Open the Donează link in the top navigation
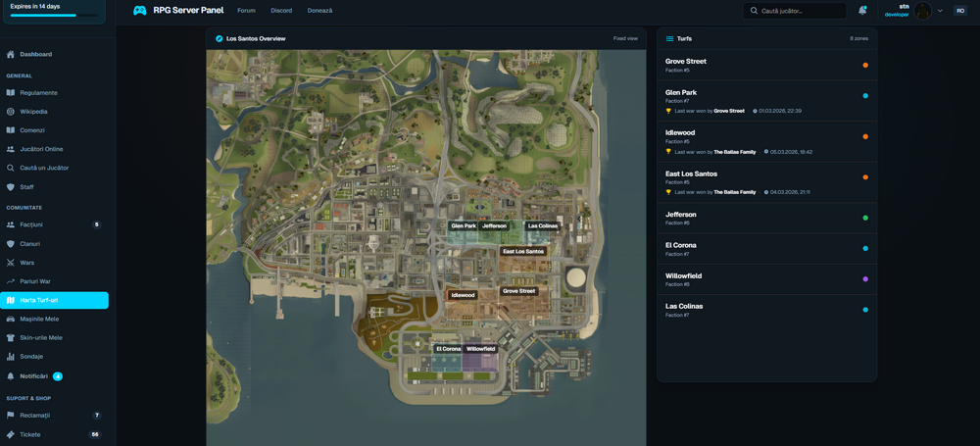980x446 pixels. 320,11
